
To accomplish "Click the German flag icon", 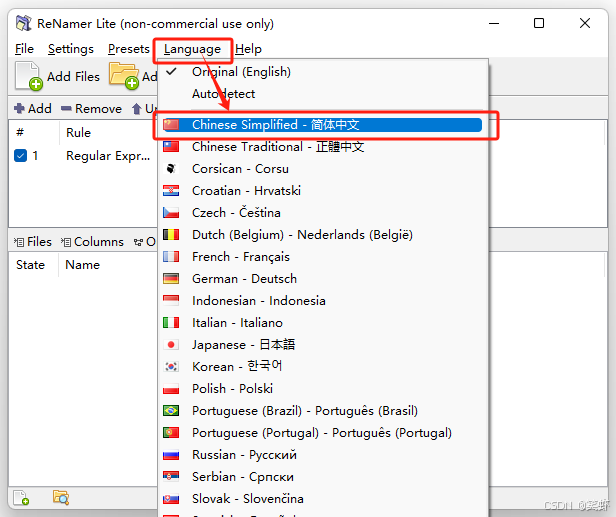I will [x=171, y=279].
